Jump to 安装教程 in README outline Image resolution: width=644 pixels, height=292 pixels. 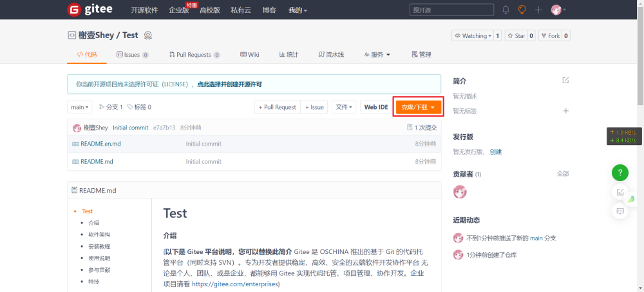coord(99,246)
